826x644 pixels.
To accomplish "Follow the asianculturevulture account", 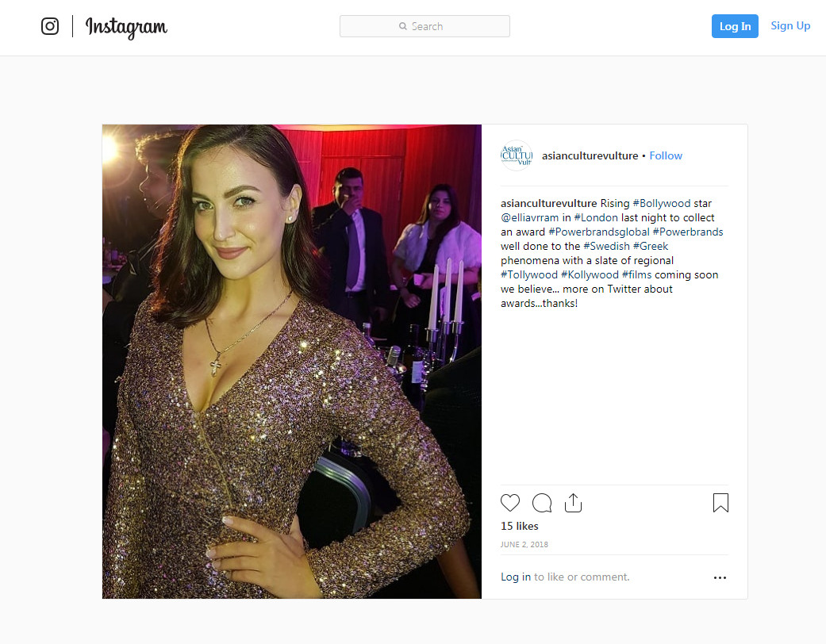I will [666, 156].
